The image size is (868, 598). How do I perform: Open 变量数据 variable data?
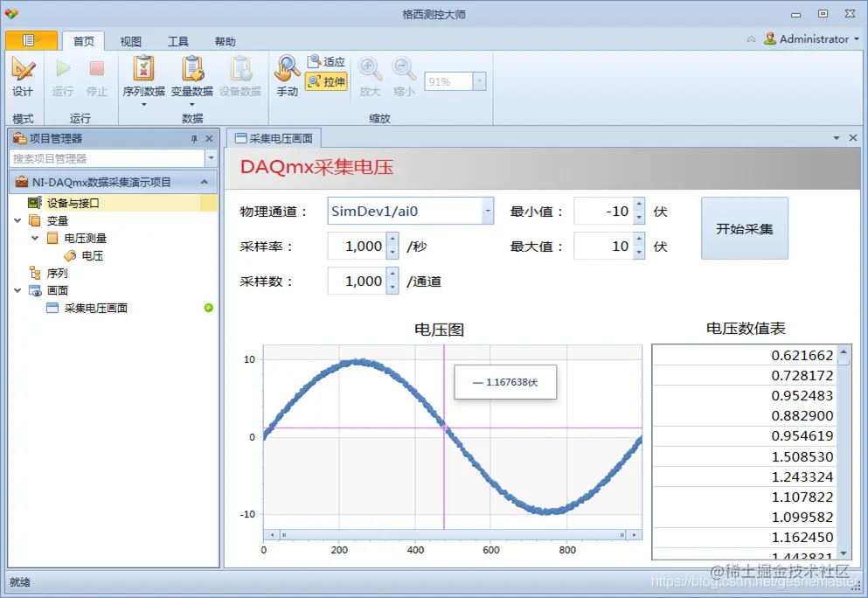click(x=192, y=80)
